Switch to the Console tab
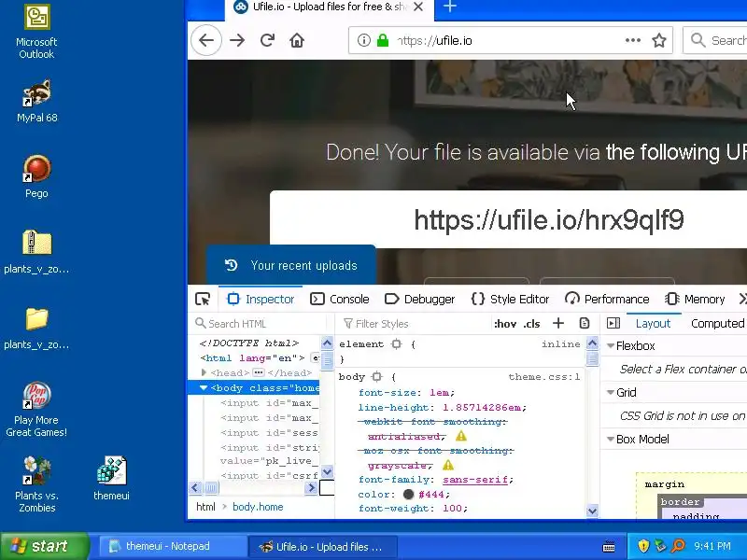The height and width of the screenshot is (560, 747). pyautogui.click(x=340, y=299)
